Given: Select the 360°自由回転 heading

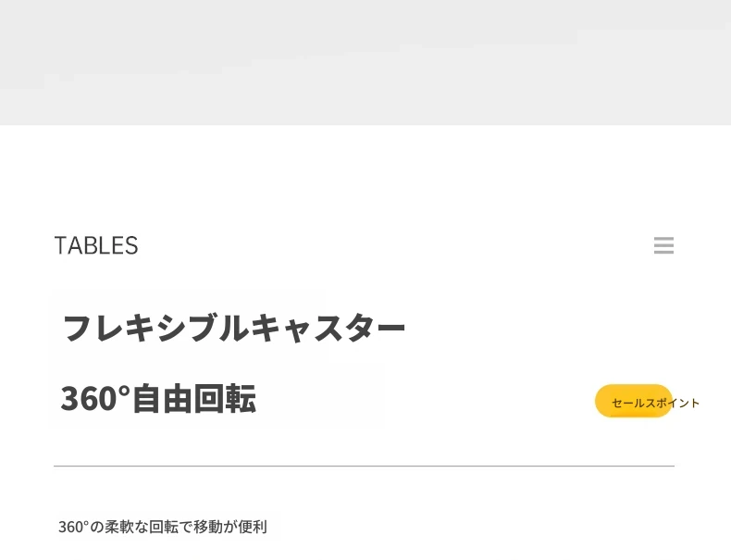Looking at the screenshot, I should coord(158,399).
